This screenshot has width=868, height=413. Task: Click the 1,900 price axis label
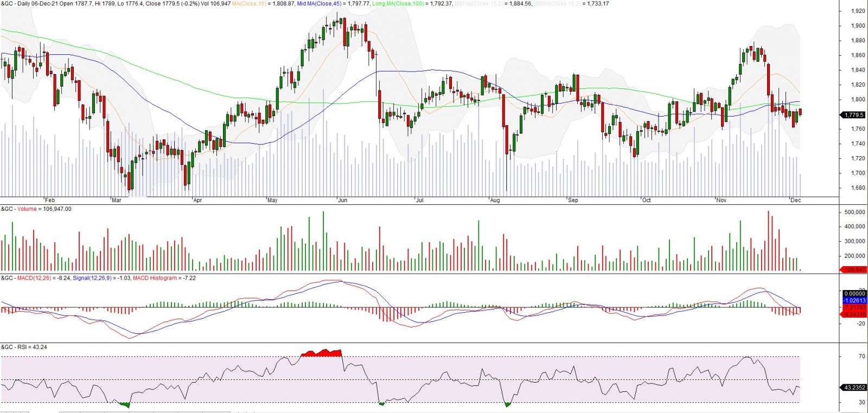[858, 25]
